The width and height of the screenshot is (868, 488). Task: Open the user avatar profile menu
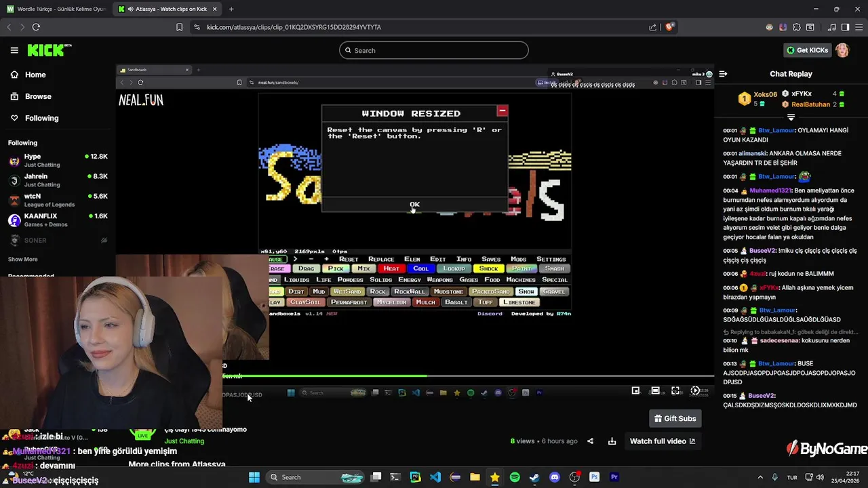point(842,50)
